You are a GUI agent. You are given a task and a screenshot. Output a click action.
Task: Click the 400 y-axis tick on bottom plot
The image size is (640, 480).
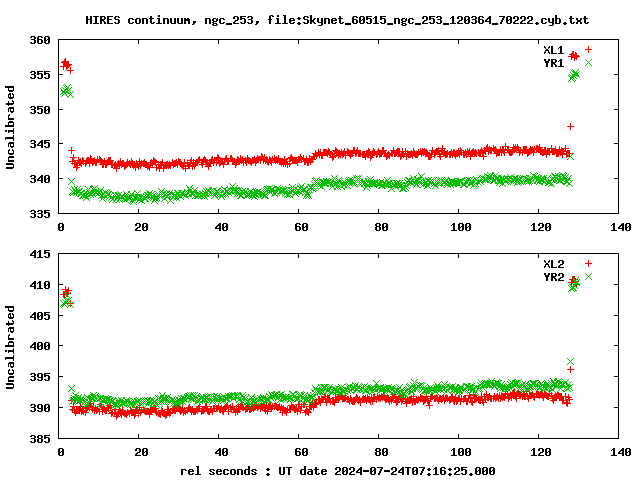[x=40, y=346]
